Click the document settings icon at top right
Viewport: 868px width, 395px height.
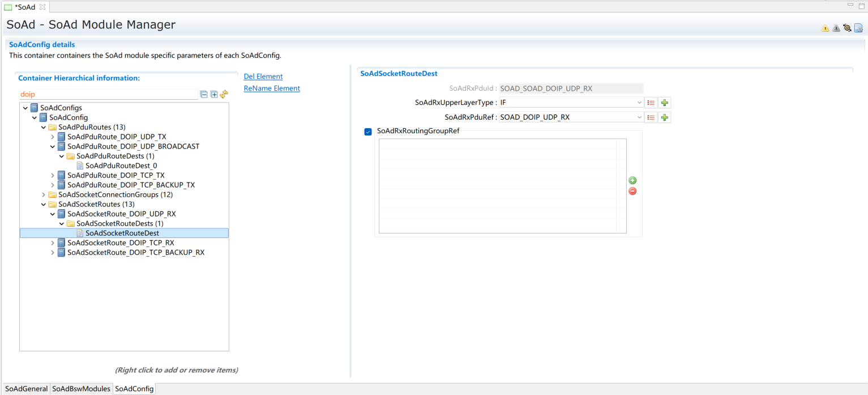point(858,28)
